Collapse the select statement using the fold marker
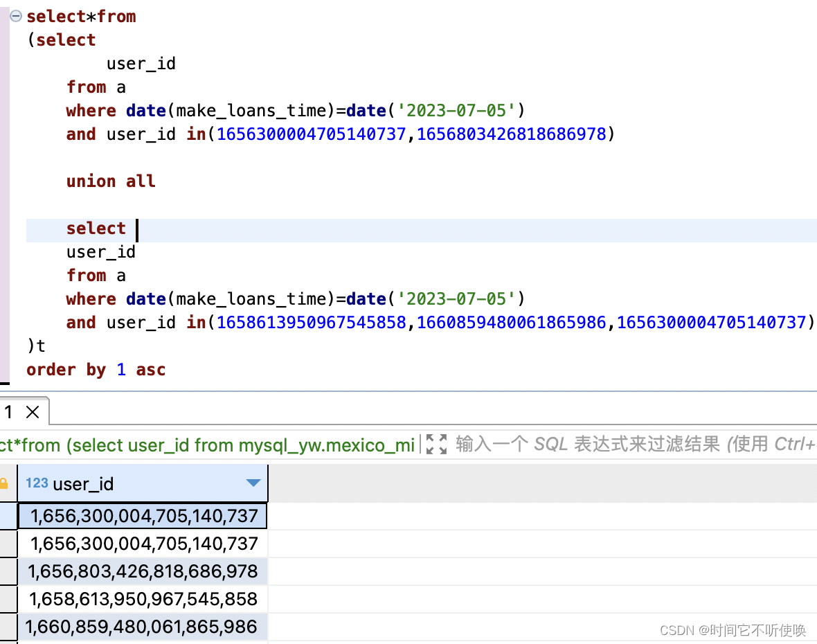Viewport: 817px width, 644px height. tap(15, 15)
